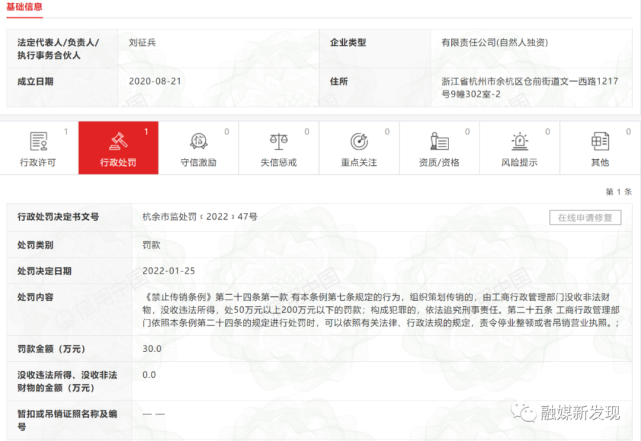
Task: Open the 重点关注 target icon
Action: (x=359, y=141)
